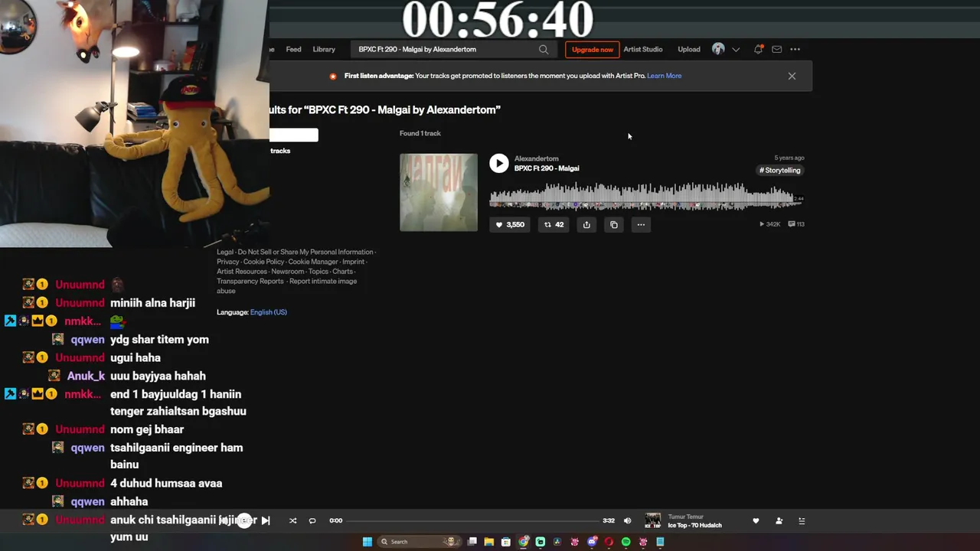Click the 'ydg shar titem yom' chat message

click(159, 339)
